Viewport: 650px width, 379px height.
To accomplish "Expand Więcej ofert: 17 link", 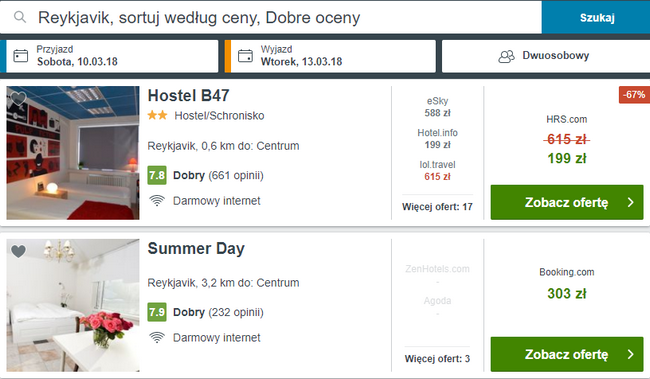I will coord(437,207).
